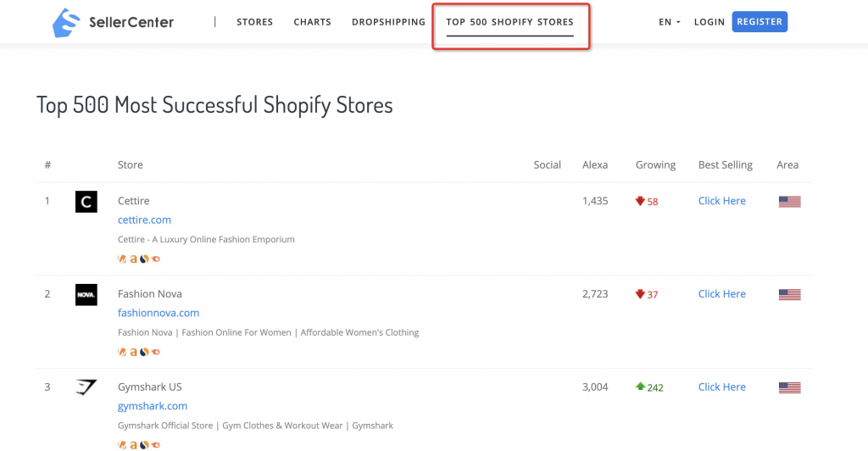Open the gymshark.com link
Viewport: 868px width, 451px height.
coord(153,405)
